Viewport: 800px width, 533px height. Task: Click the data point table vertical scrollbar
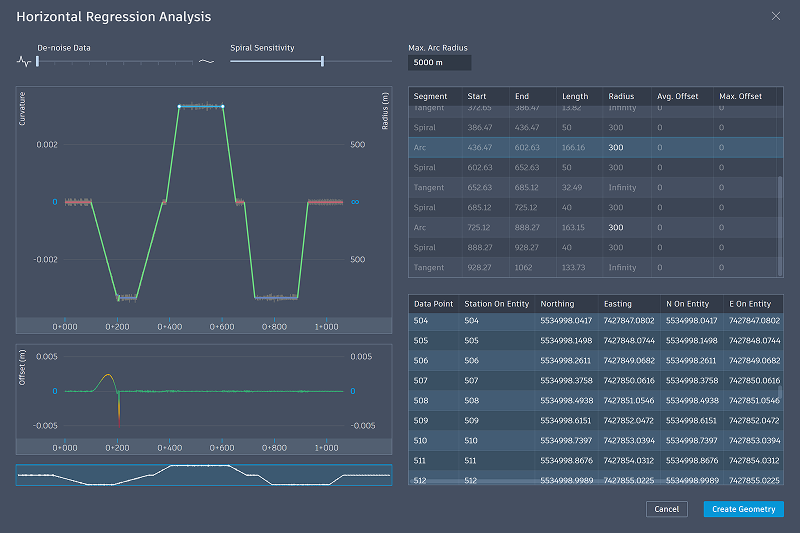pos(780,392)
